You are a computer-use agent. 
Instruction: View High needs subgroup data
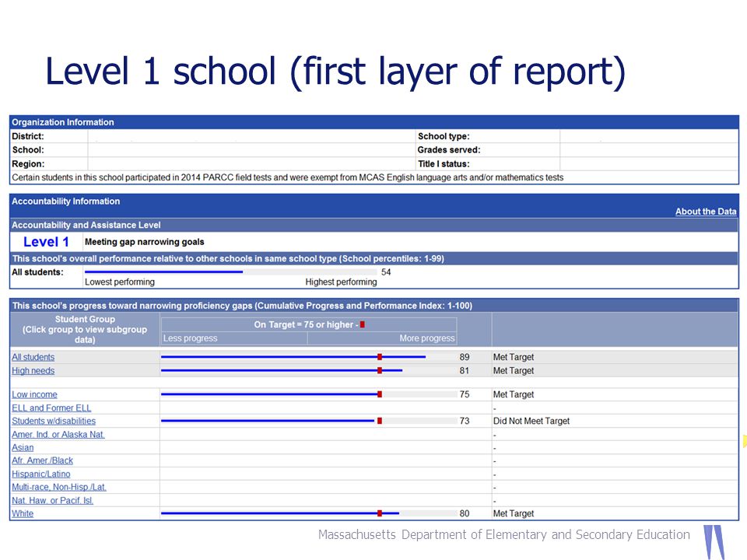(x=33, y=370)
